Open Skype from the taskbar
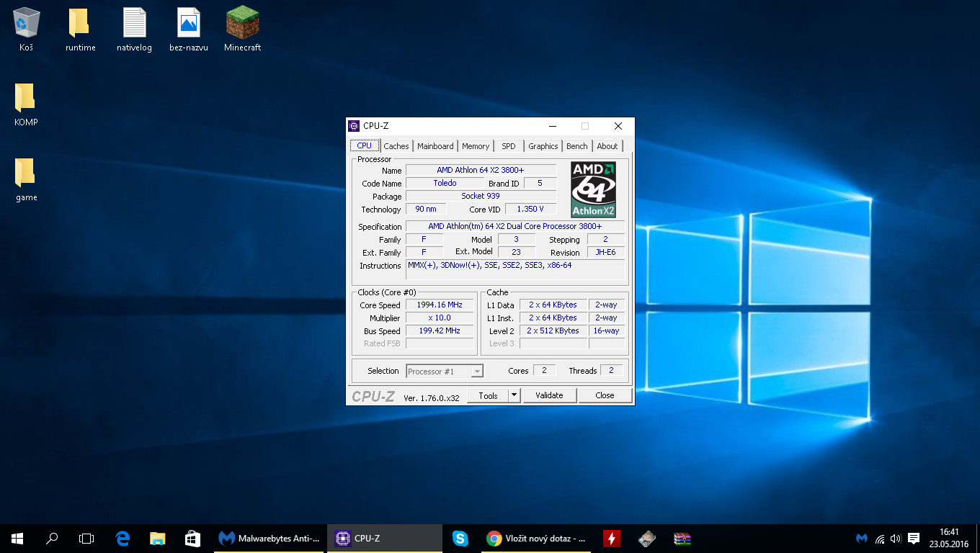980x553 pixels. tap(460, 538)
